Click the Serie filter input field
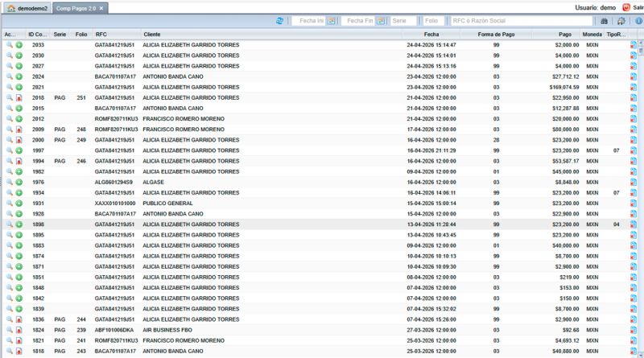The height and width of the screenshot is (358, 644). 403,21
